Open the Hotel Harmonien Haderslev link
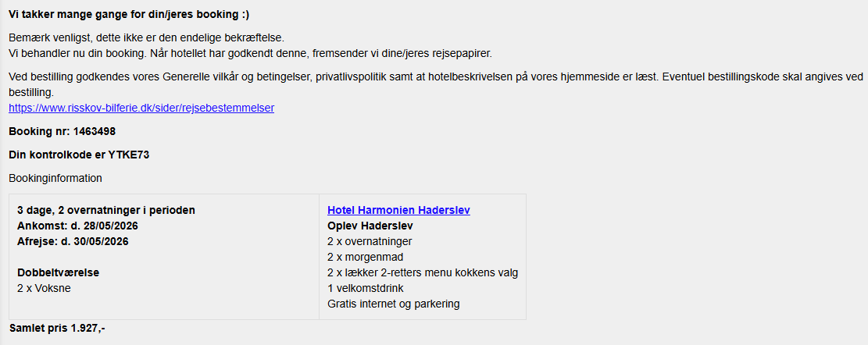 (398, 210)
